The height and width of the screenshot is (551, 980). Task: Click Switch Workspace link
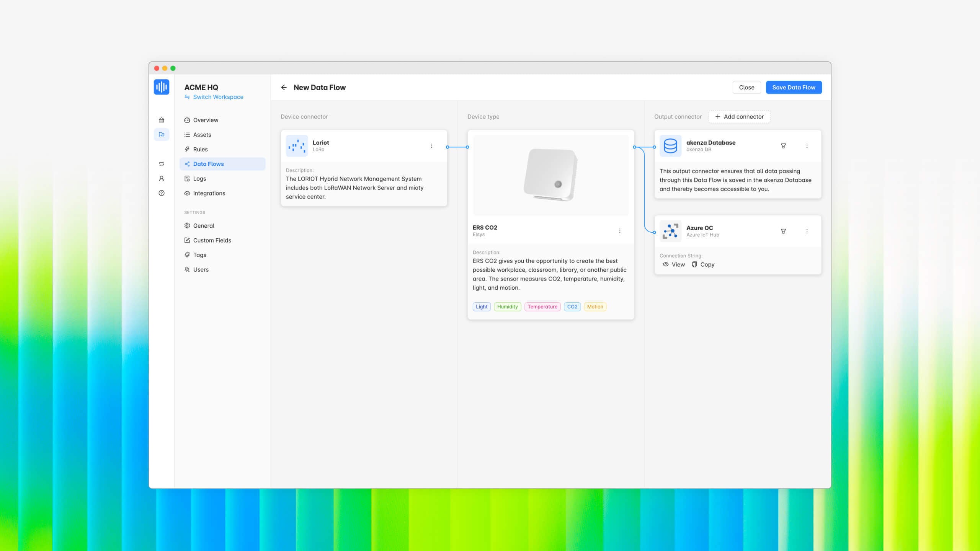click(214, 97)
